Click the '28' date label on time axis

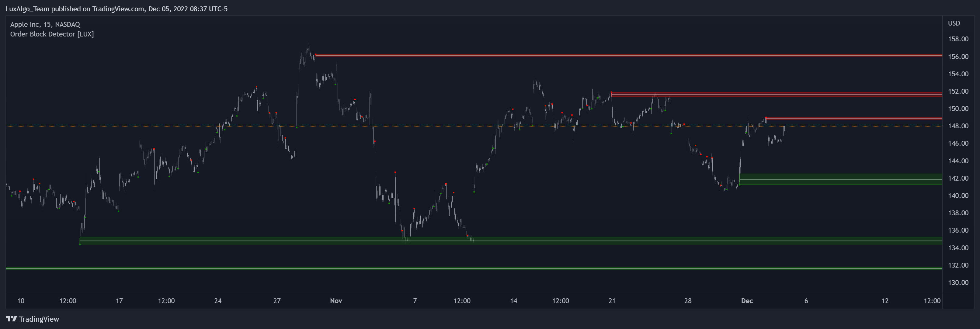click(x=688, y=301)
